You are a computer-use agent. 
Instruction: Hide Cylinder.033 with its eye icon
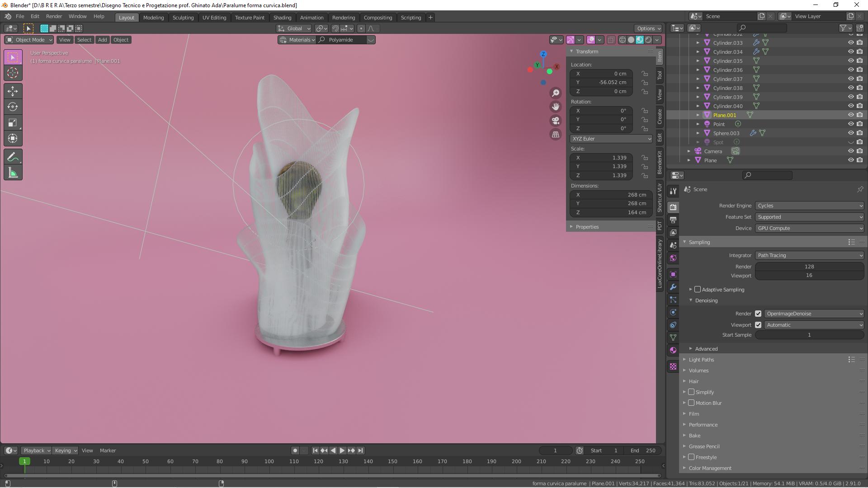850,43
